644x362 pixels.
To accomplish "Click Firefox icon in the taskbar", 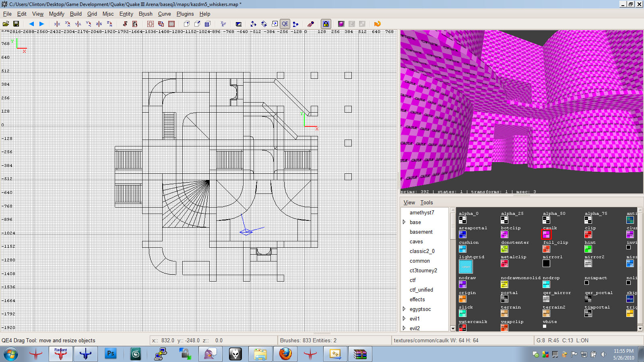I will point(285,354).
